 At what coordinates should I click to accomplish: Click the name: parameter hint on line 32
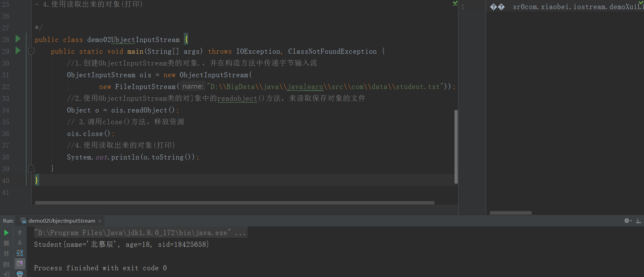tap(193, 86)
